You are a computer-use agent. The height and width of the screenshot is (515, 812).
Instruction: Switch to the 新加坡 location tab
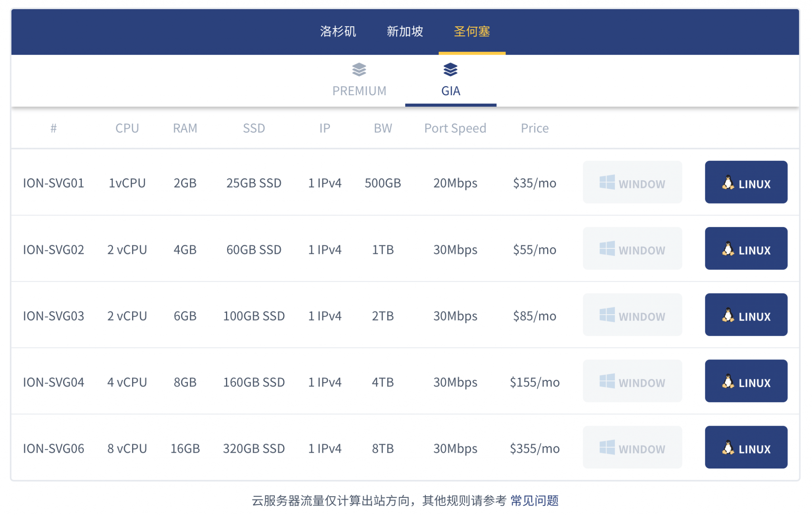(x=405, y=31)
